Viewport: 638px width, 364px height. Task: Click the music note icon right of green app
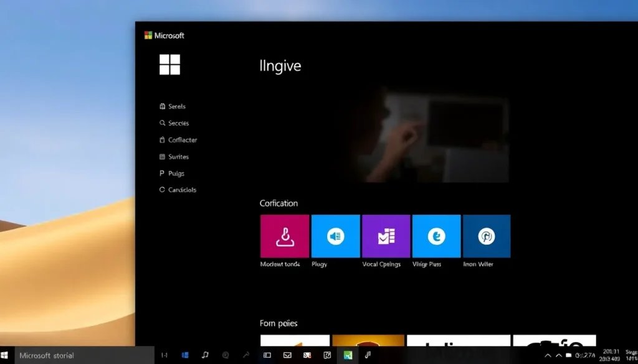pos(368,355)
